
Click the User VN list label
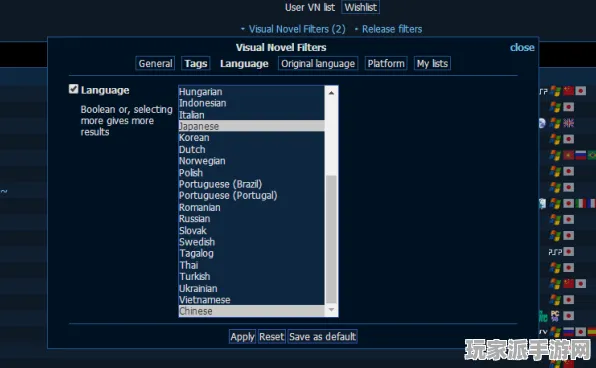click(310, 7)
